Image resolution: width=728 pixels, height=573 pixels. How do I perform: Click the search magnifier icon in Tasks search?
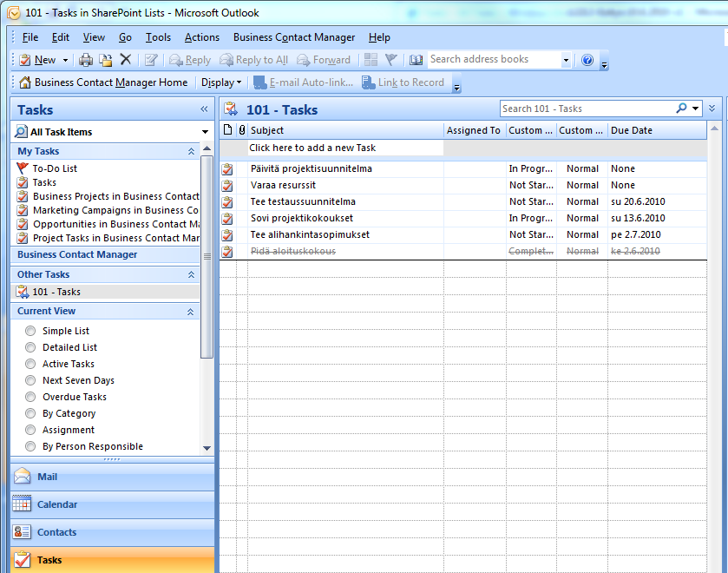click(x=681, y=109)
